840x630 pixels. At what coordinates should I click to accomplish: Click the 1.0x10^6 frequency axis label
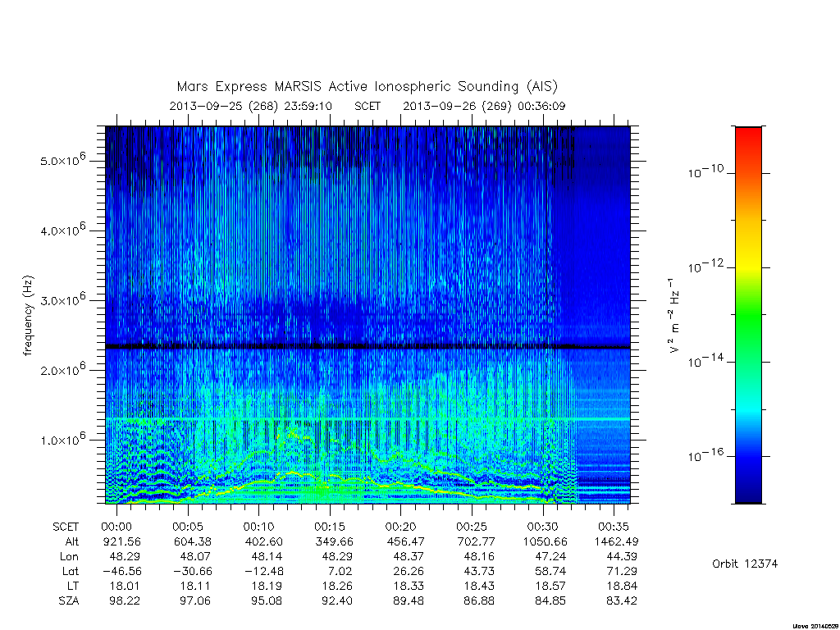click(x=62, y=439)
